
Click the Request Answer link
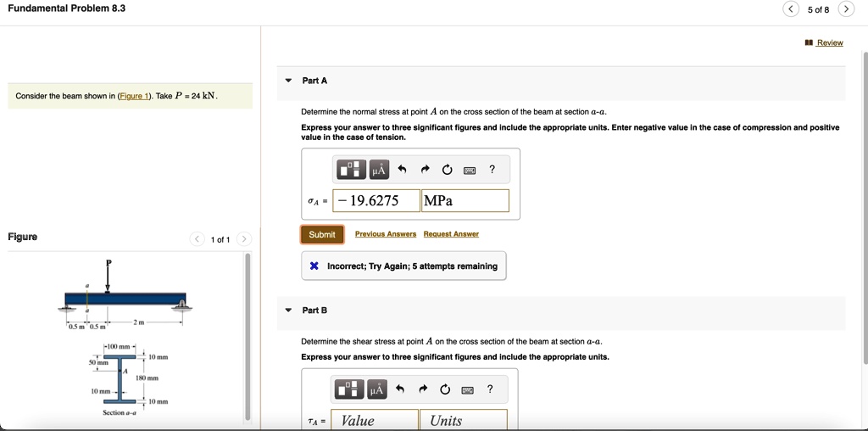[x=451, y=234]
